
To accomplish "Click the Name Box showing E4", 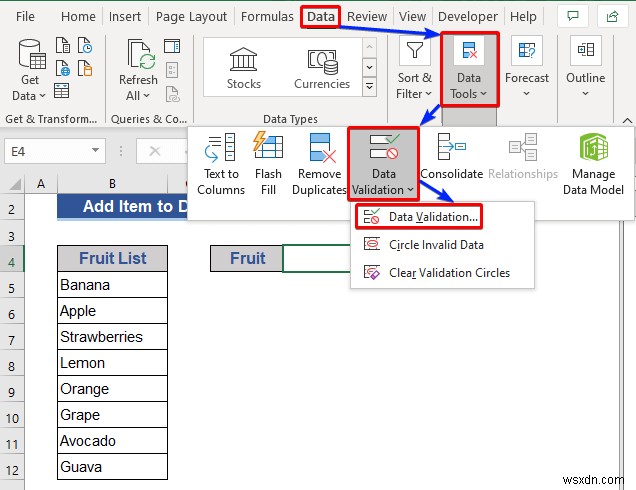I will pyautogui.click(x=55, y=151).
